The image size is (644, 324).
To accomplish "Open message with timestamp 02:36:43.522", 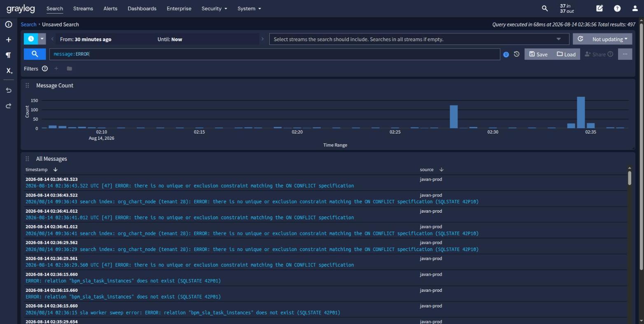I will point(325,199).
